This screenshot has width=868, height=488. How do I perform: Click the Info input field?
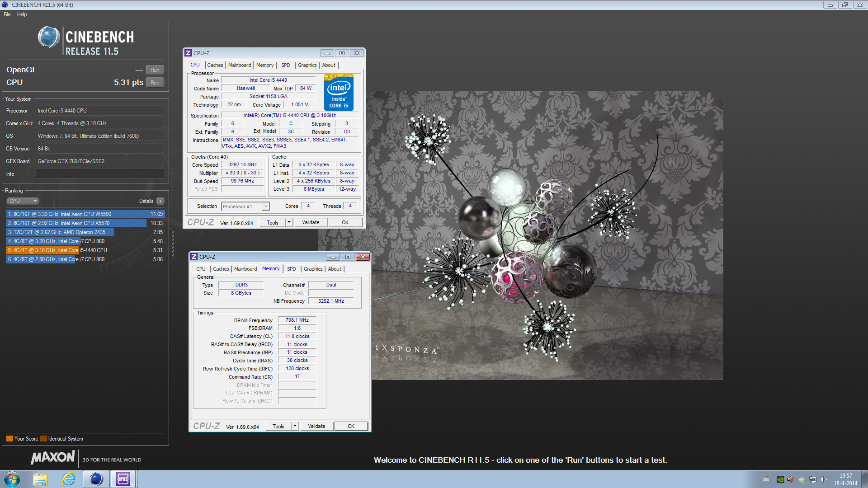point(100,174)
